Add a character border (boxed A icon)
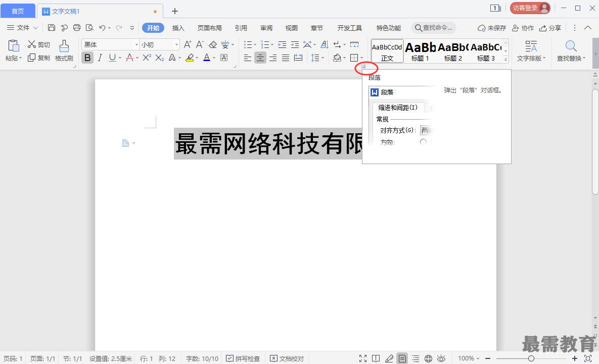The image size is (599, 364). [x=224, y=58]
